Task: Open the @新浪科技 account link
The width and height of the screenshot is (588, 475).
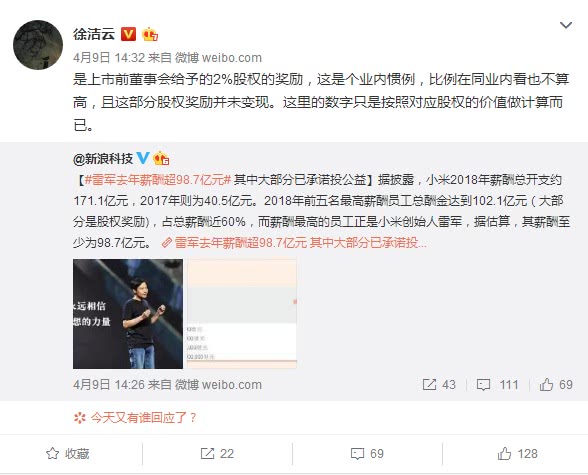Action: tap(103, 159)
